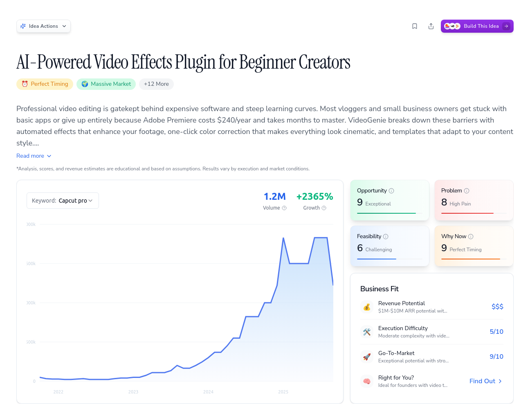The image size is (530, 420).
Task: Click the Why Now info icon
Action: [x=471, y=236]
